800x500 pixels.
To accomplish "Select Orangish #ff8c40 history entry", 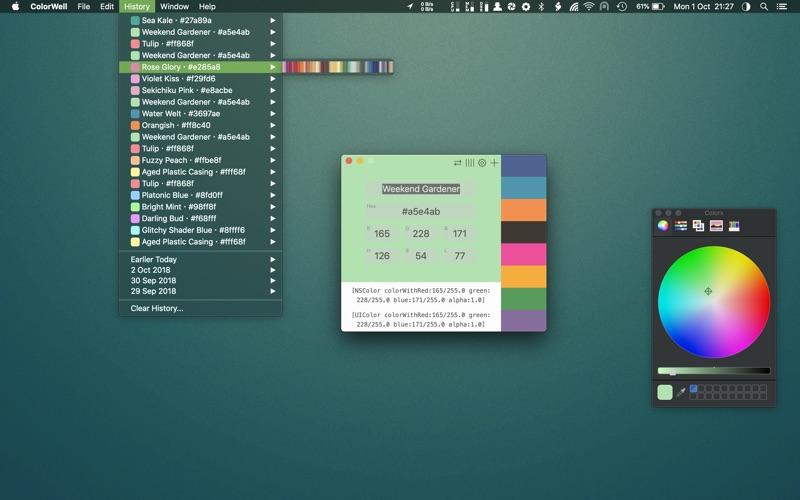I will pyautogui.click(x=201, y=125).
